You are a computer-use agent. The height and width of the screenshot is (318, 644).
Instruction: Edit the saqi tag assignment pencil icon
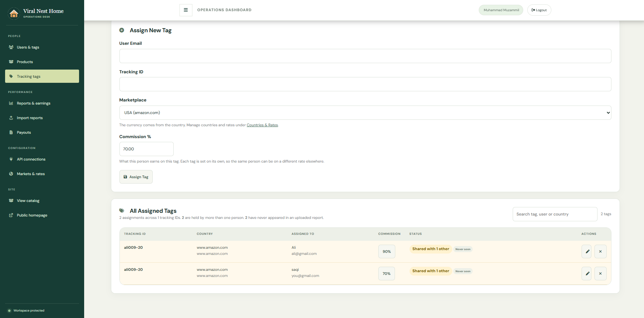(x=587, y=274)
